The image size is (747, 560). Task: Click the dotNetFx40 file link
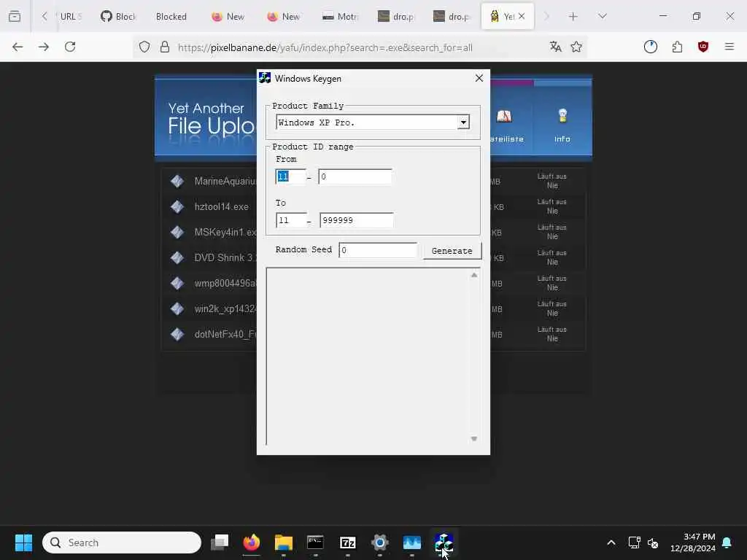(225, 334)
